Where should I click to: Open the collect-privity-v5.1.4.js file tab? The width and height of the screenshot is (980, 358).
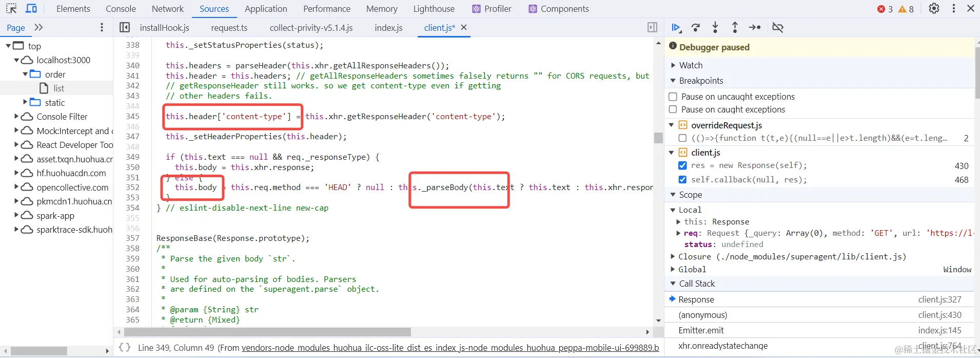pyautogui.click(x=311, y=28)
